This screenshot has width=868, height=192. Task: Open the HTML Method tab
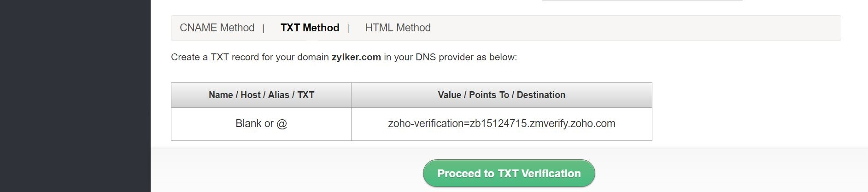click(398, 28)
